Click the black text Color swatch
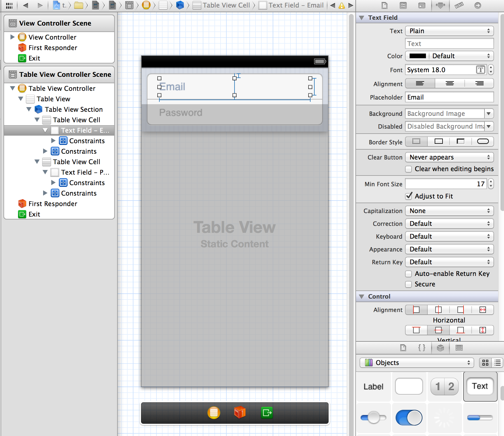Image resolution: width=504 pixels, height=436 pixels. [x=417, y=56]
